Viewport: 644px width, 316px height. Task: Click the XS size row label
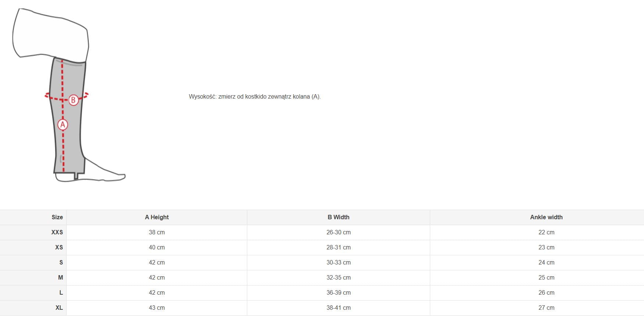pos(59,248)
